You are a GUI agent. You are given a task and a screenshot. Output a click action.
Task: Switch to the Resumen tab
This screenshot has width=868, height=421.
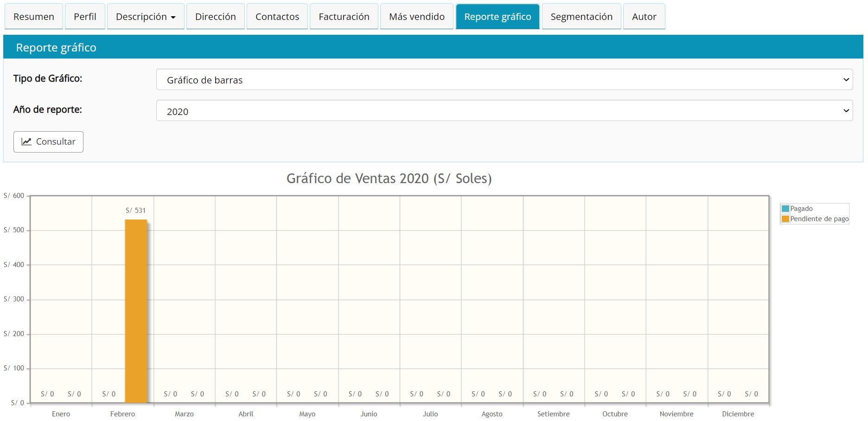click(x=34, y=17)
